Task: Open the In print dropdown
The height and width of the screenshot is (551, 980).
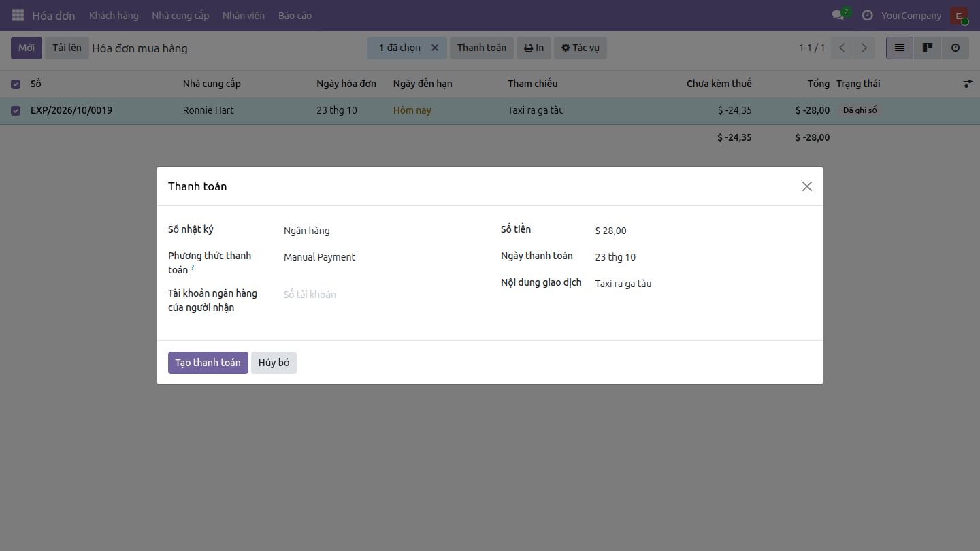Action: click(534, 48)
